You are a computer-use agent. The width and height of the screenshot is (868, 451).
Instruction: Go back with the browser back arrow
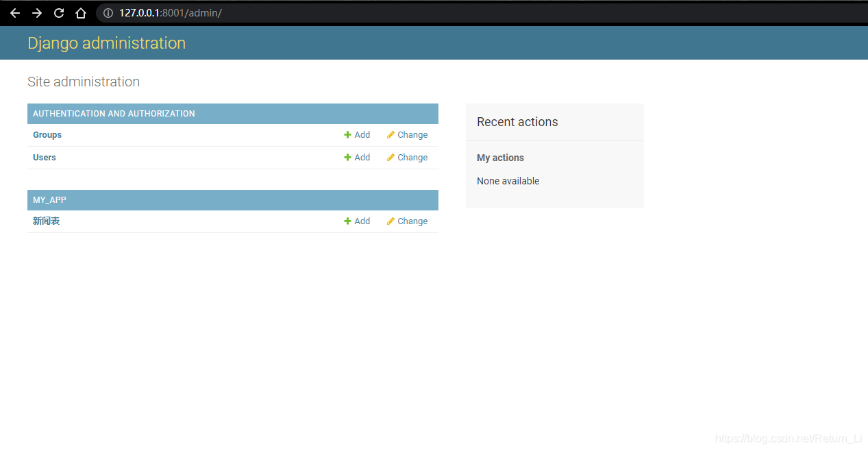click(x=15, y=13)
